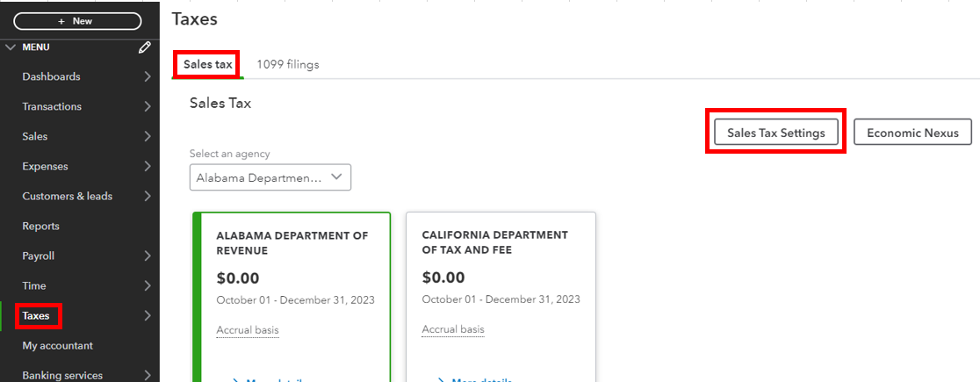Click the Economic Nexus button
Image resolution: width=980 pixels, height=382 pixels.
coord(912,133)
